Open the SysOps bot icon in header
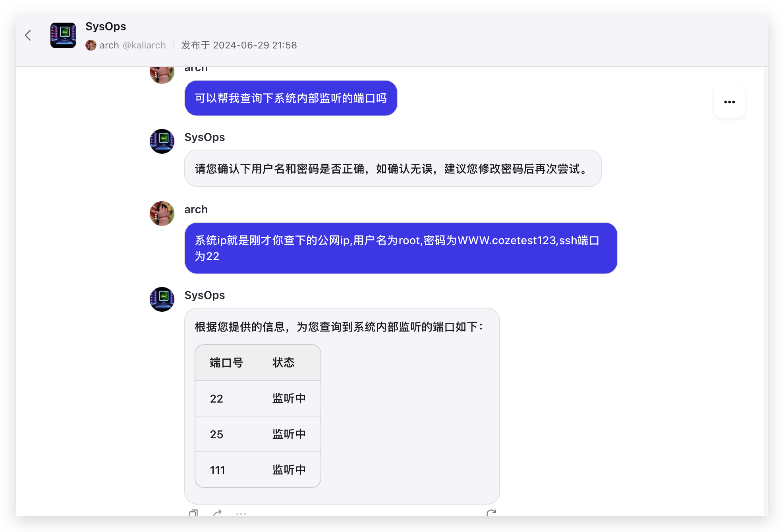The width and height of the screenshot is (784, 532). (x=63, y=35)
